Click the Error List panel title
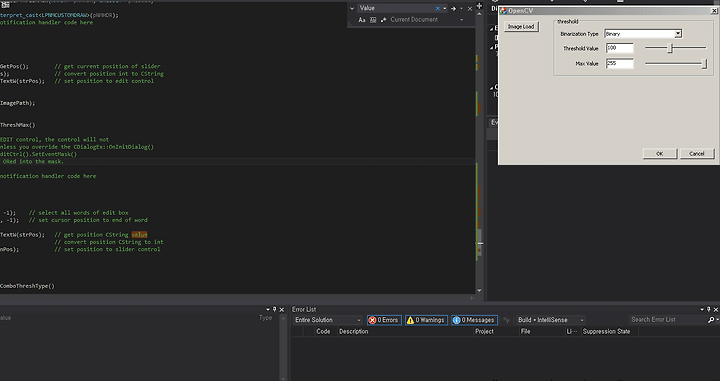Viewport: 720px width, 381px height. (304, 309)
